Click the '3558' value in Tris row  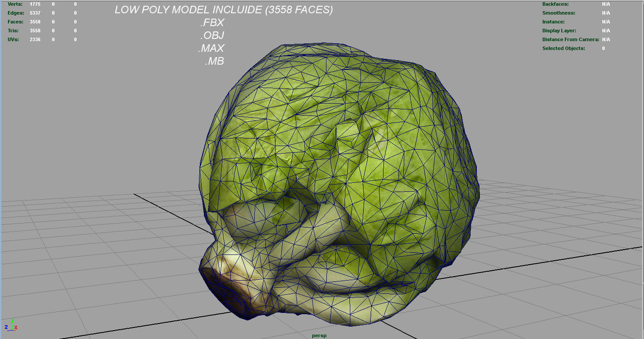click(x=35, y=31)
